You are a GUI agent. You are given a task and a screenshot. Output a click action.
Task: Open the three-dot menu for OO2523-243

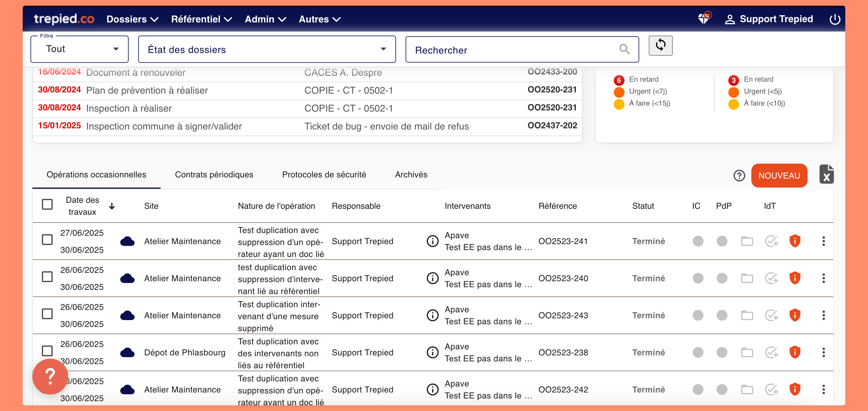pos(823,315)
